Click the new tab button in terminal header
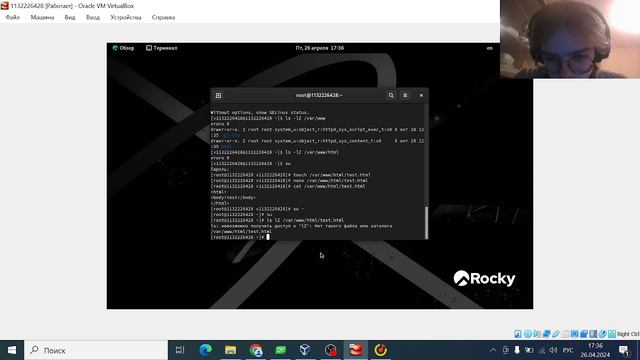 (218, 96)
